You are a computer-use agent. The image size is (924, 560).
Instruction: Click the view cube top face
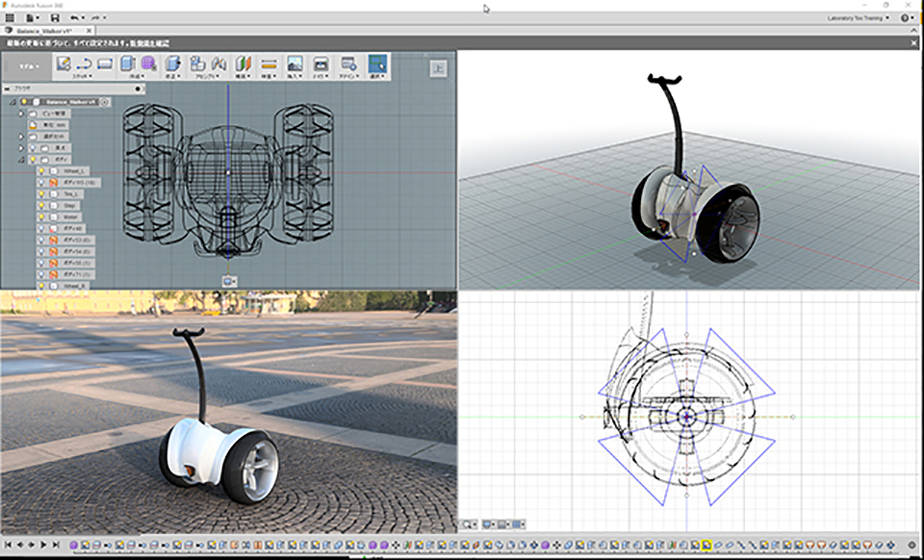pos(438,67)
